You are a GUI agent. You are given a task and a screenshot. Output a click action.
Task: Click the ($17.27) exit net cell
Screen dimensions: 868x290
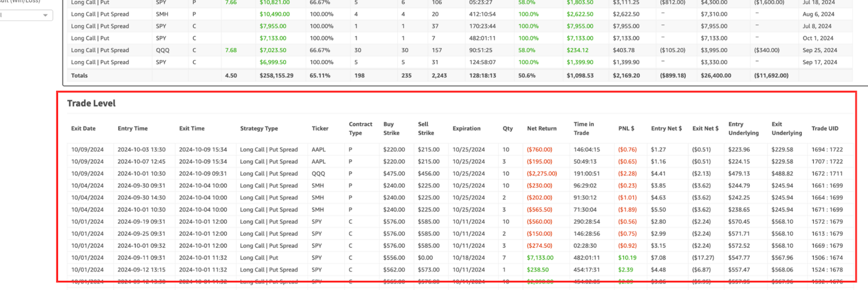coord(703,257)
